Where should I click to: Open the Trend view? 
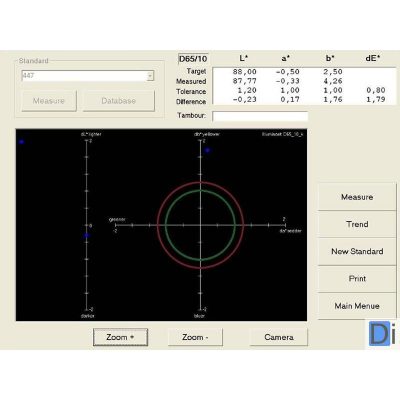click(357, 224)
